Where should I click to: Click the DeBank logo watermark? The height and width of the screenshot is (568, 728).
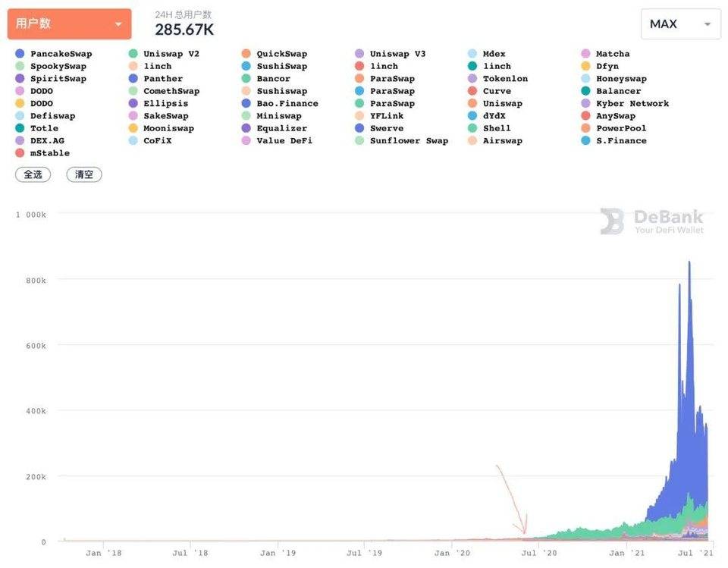point(652,221)
